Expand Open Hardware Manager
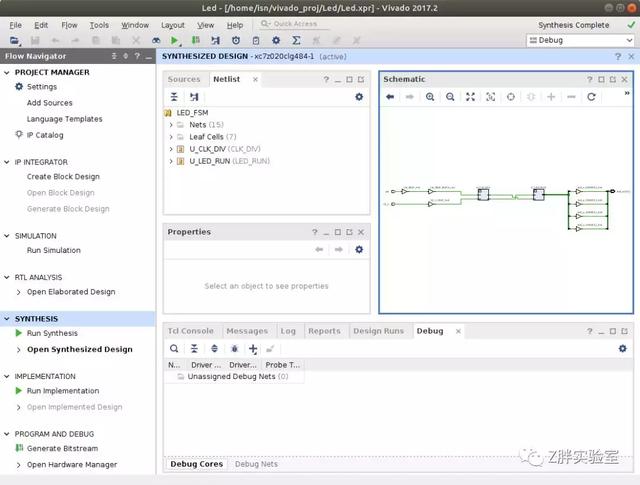Screen dimensions: 640x485 (19, 465)
